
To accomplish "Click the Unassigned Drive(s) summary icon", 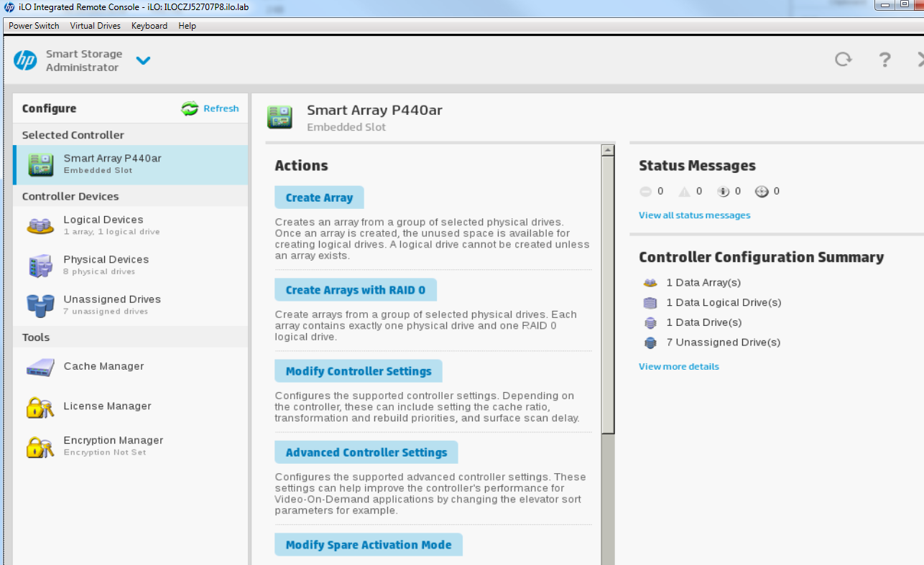I will (650, 343).
